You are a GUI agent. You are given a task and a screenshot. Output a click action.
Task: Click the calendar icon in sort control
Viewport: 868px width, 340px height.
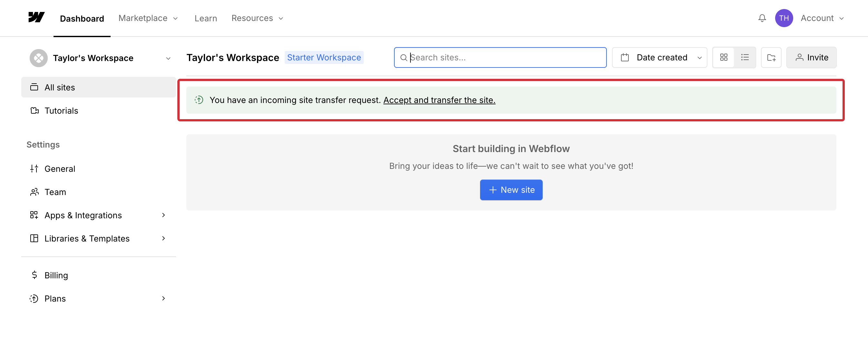625,58
